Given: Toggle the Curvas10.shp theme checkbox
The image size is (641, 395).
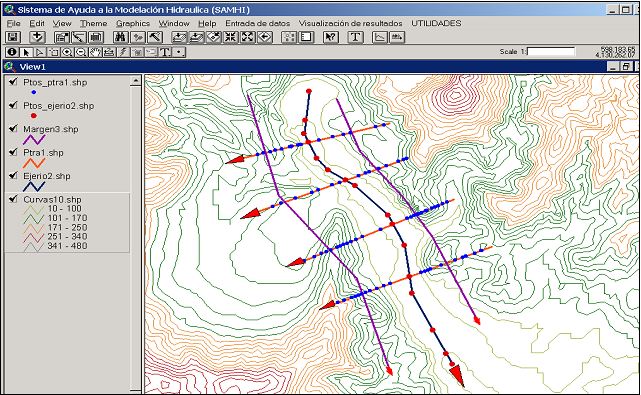Looking at the screenshot, I should [x=13, y=199].
